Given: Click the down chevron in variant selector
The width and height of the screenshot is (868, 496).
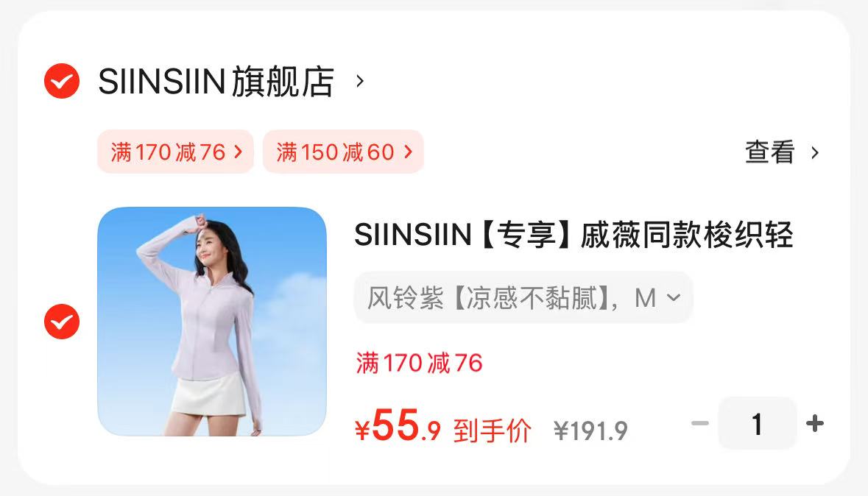Looking at the screenshot, I should coord(674,298).
